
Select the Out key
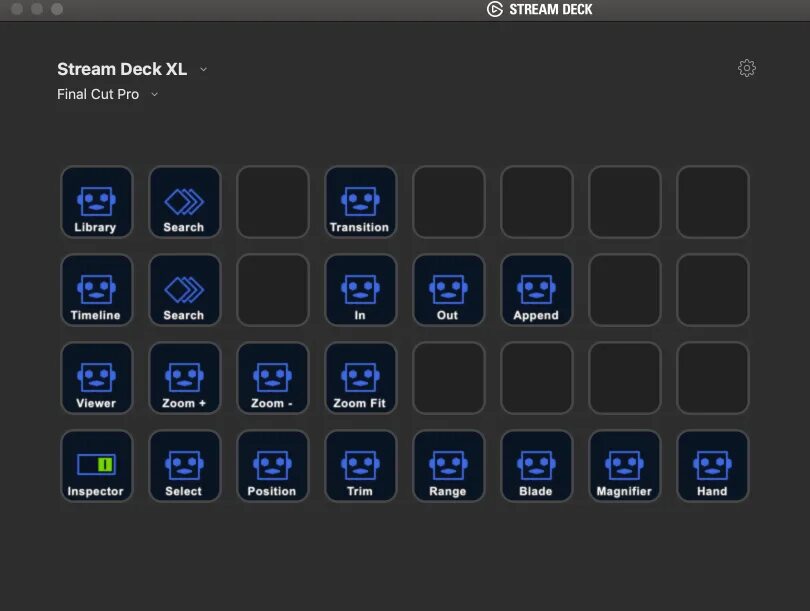(448, 290)
